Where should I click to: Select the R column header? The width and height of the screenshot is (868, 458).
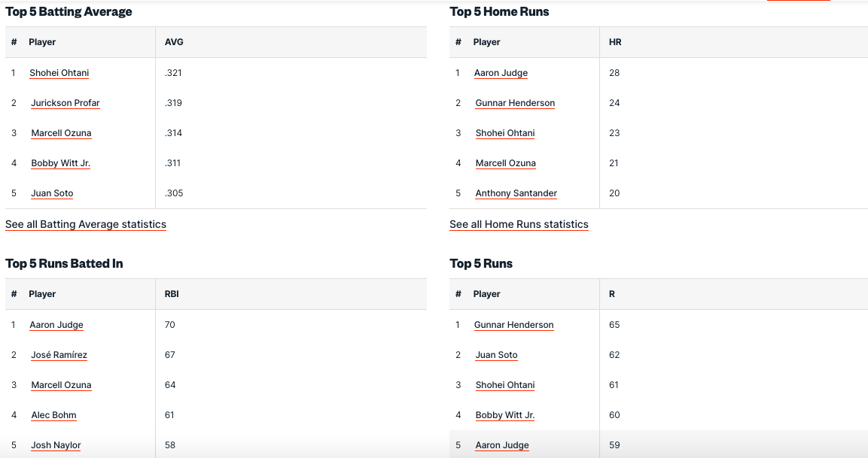point(612,294)
